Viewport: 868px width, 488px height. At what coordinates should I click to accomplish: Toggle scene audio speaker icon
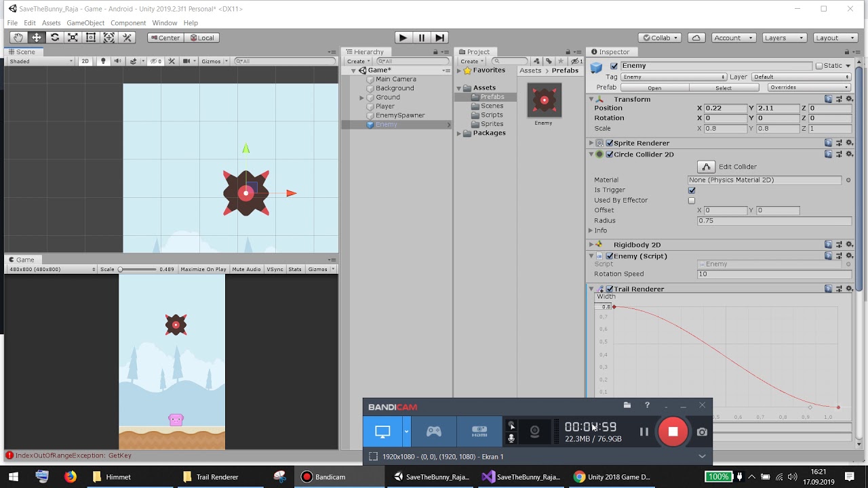pyautogui.click(x=117, y=61)
